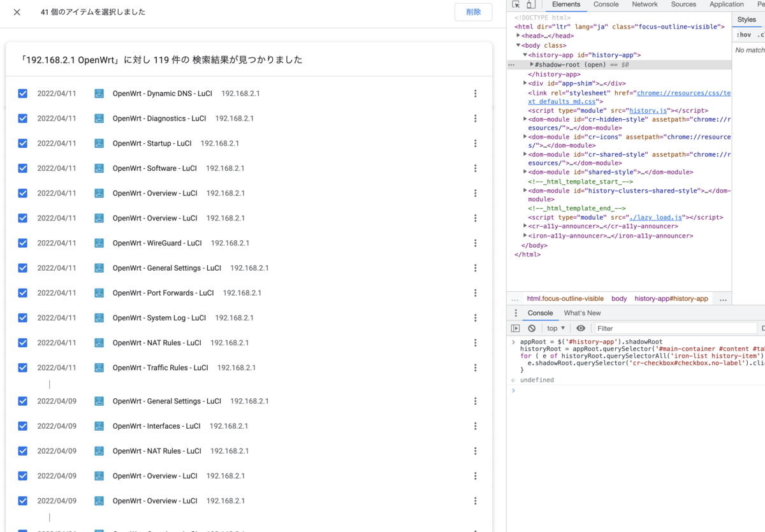Open OpenWrt - WireGuard - LuCI link
This screenshot has width=765, height=532.
pyautogui.click(x=157, y=243)
